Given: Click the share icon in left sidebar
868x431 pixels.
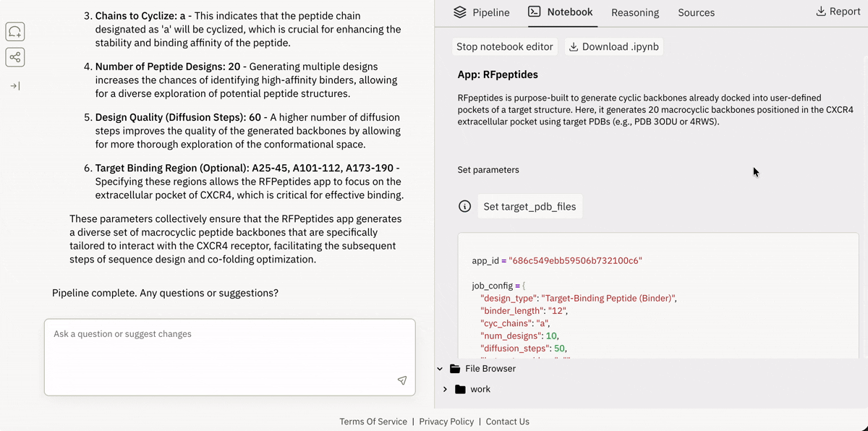Looking at the screenshot, I should pyautogui.click(x=15, y=57).
